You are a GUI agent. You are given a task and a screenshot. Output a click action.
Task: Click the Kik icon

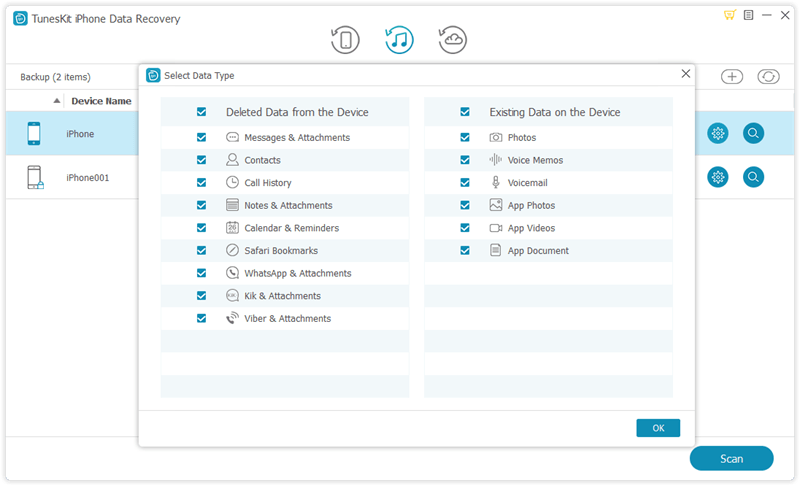[232, 295]
